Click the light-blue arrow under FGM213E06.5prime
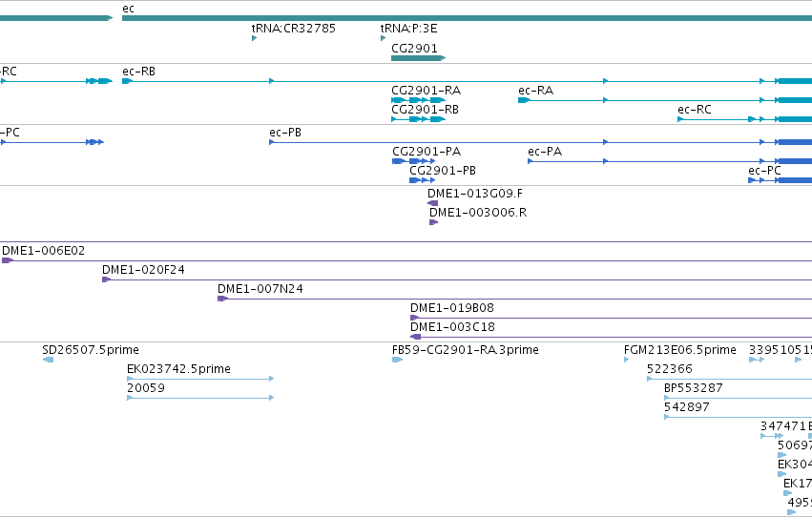 coord(627,360)
